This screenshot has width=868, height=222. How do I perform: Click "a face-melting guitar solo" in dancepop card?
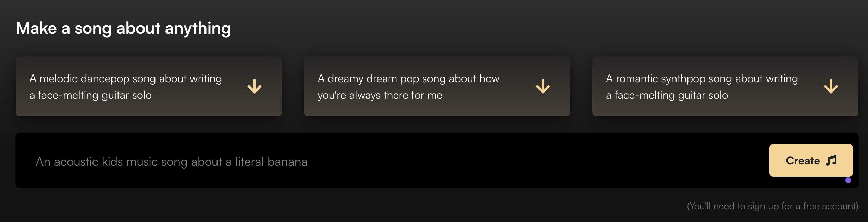[90, 95]
